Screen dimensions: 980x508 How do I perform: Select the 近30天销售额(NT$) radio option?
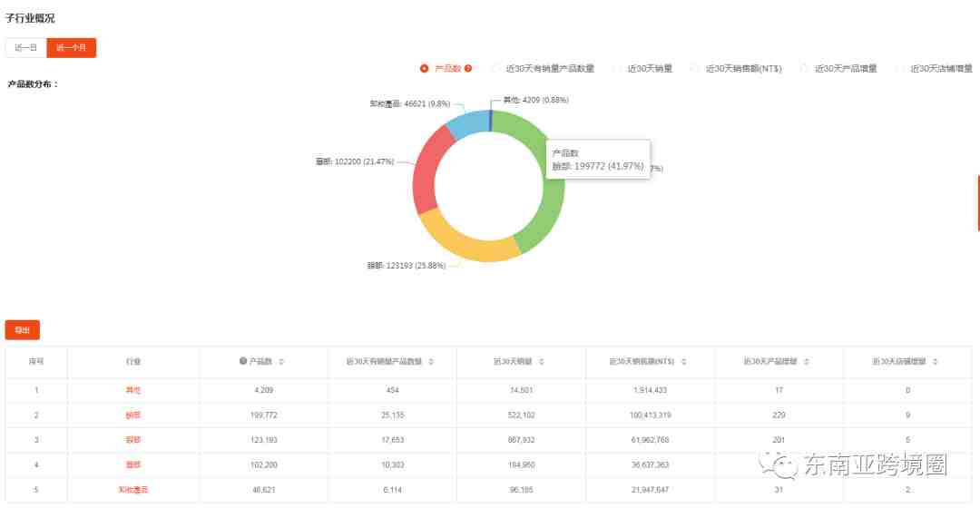[695, 68]
